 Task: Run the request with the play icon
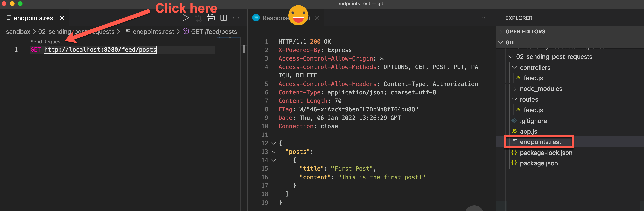(185, 18)
